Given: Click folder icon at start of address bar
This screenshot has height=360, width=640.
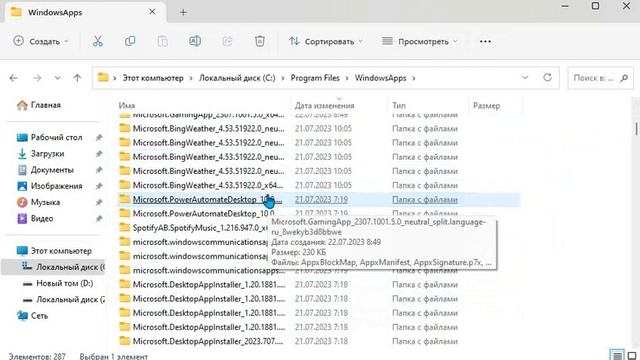Looking at the screenshot, I should pyautogui.click(x=103, y=77).
